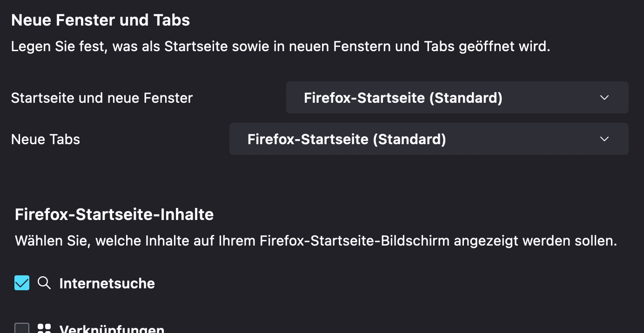Click the description starting with "Wählen Sie, welche Inhalte"
Screen dimensions: 644x333
click(x=316, y=241)
